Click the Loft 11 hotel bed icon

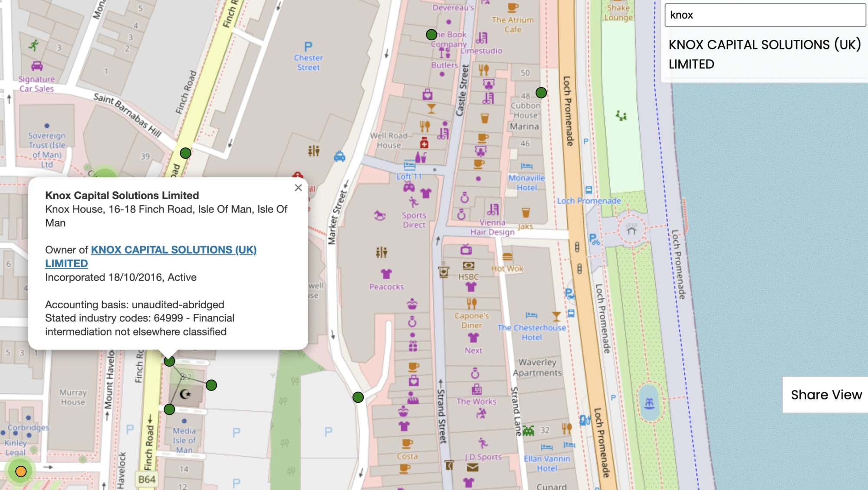tap(409, 165)
